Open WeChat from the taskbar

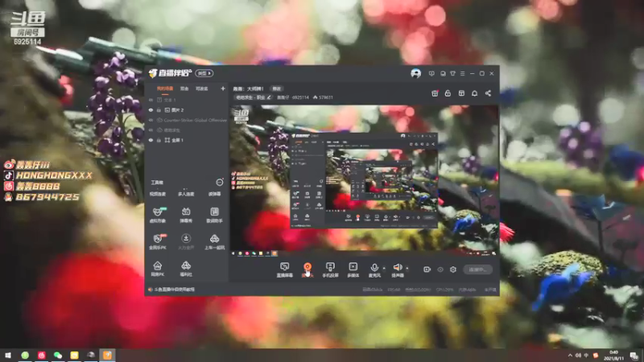(58, 355)
